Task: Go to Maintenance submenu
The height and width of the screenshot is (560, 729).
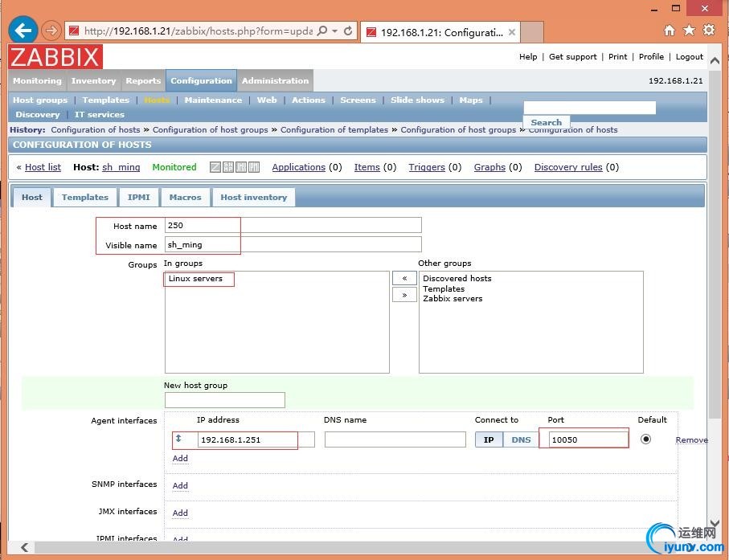Action: pyautogui.click(x=214, y=100)
